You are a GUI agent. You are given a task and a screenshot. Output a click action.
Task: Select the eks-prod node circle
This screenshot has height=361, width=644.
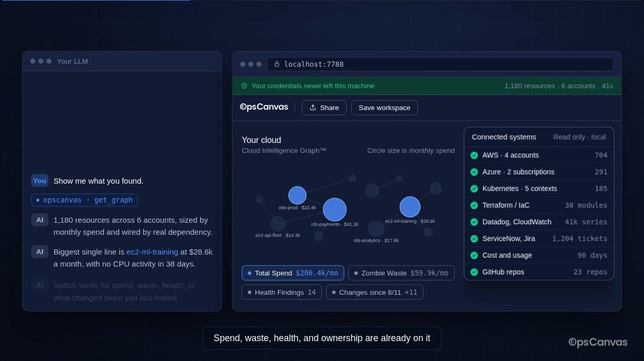pos(298,195)
